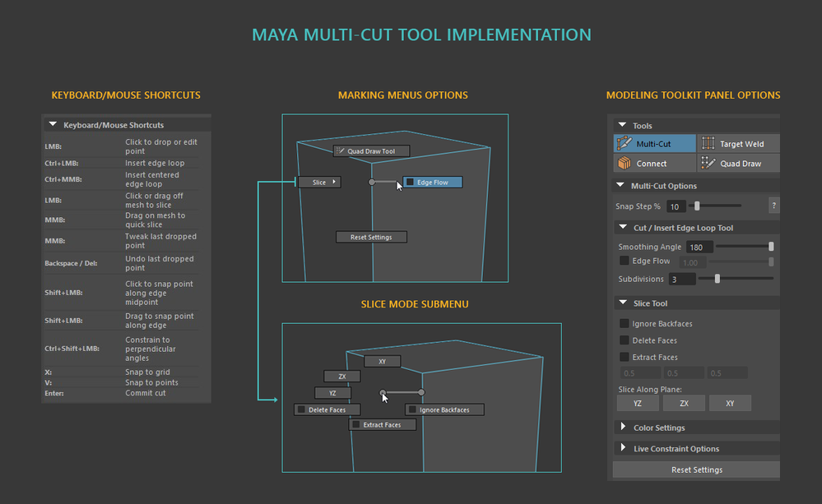Open the Snap Step help question mark

[x=773, y=206]
